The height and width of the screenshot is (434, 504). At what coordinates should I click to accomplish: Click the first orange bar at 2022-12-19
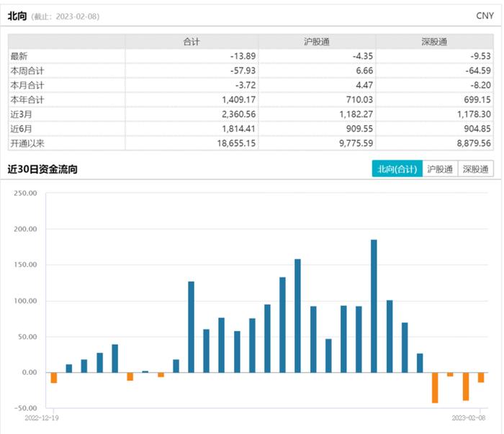click(x=54, y=378)
